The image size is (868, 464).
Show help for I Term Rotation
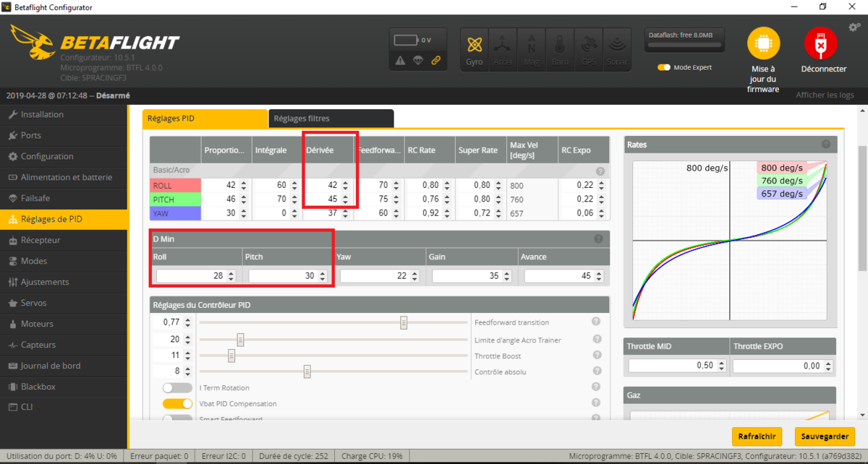(x=596, y=388)
